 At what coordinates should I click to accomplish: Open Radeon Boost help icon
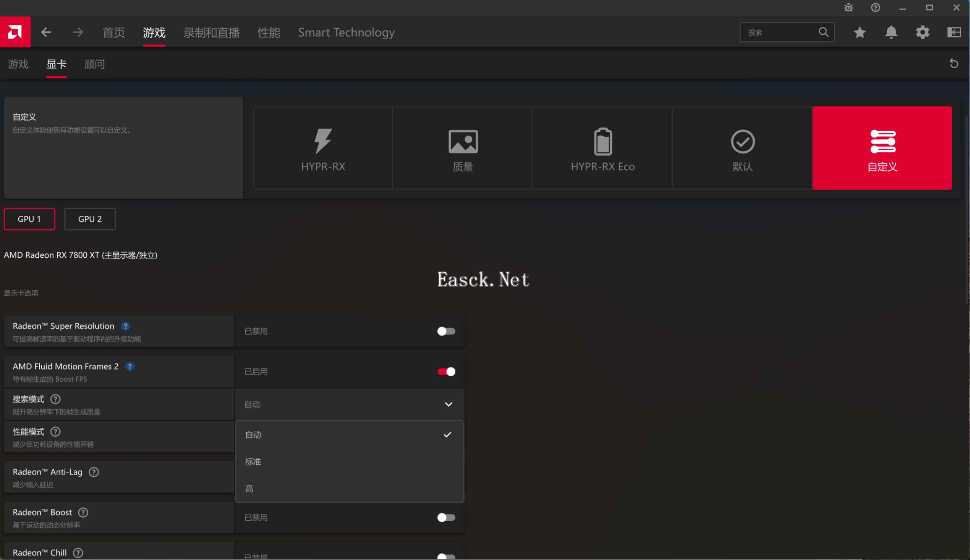[83, 513]
